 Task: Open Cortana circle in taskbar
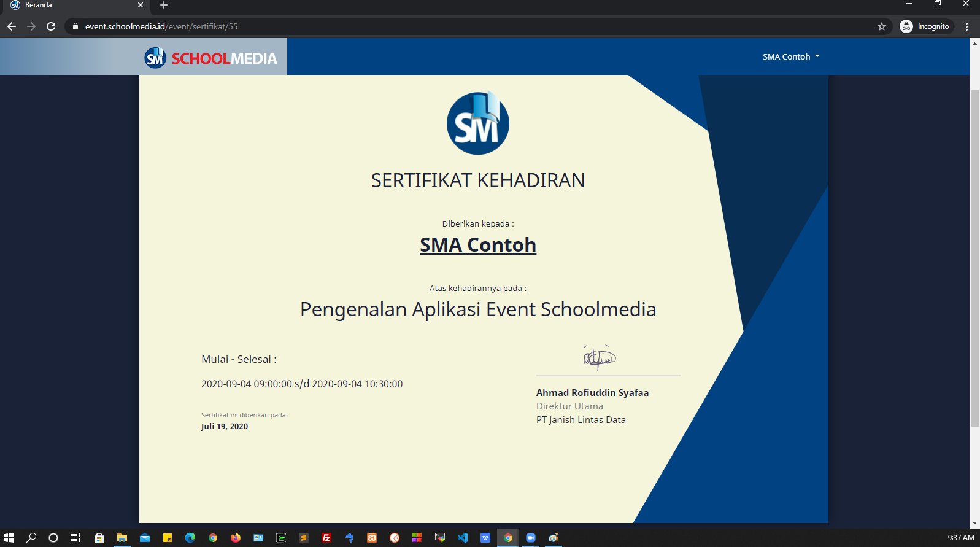[x=53, y=538]
